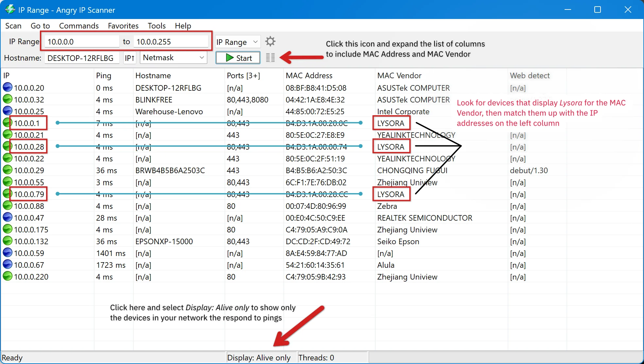This screenshot has height=364, width=644.
Task: Sort by the IP column header
Action: (48, 76)
